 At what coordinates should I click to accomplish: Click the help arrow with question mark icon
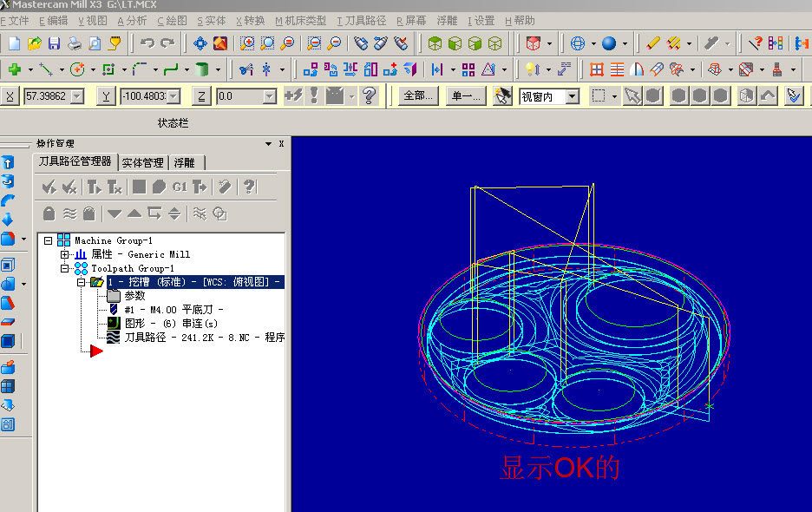756,43
